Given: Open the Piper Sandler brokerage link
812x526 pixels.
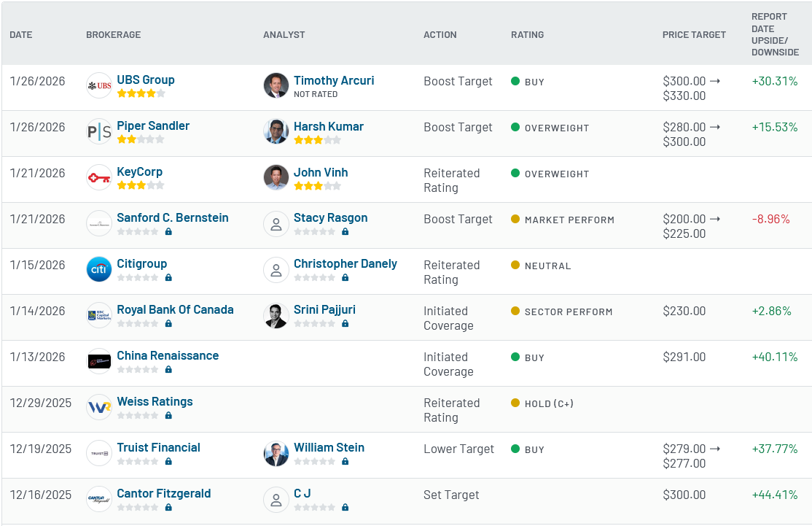Looking at the screenshot, I should click(x=153, y=126).
